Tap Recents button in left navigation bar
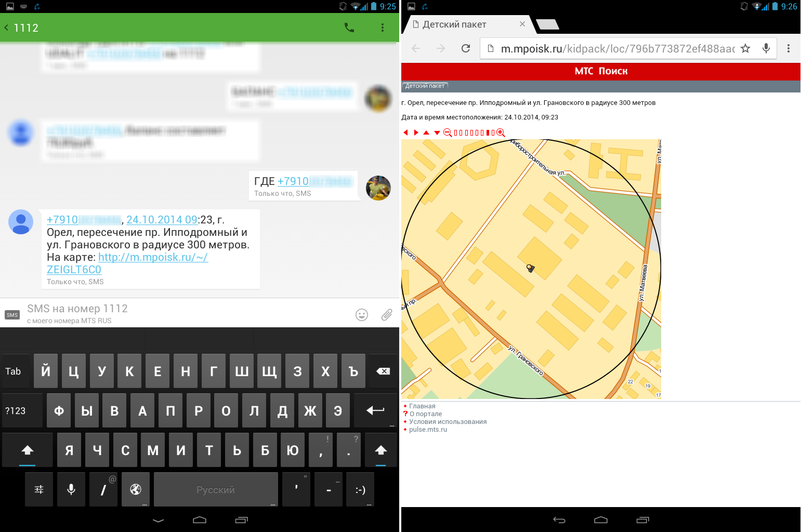The image size is (801, 532). [x=242, y=520]
